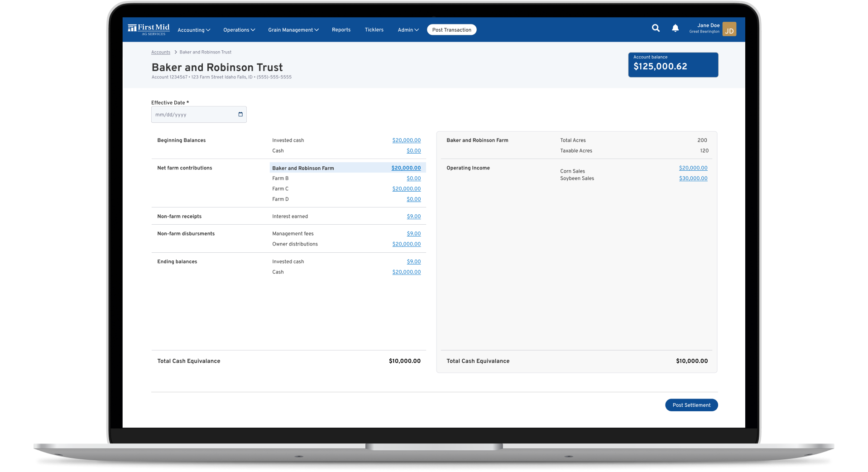Expand the Operations menu
This screenshot has height=472, width=868.
(239, 30)
